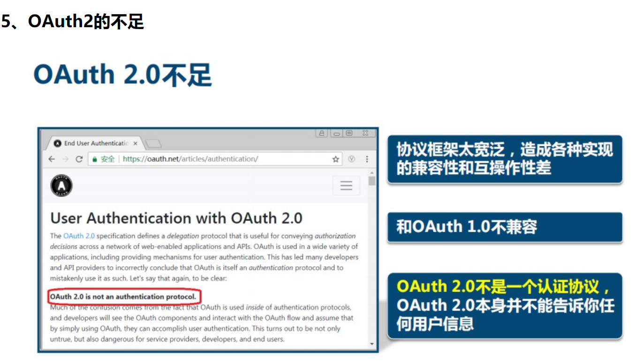Image resolution: width=635 pixels, height=364 pixels.
Task: Close the End User Authentication tab
Action: point(136,144)
